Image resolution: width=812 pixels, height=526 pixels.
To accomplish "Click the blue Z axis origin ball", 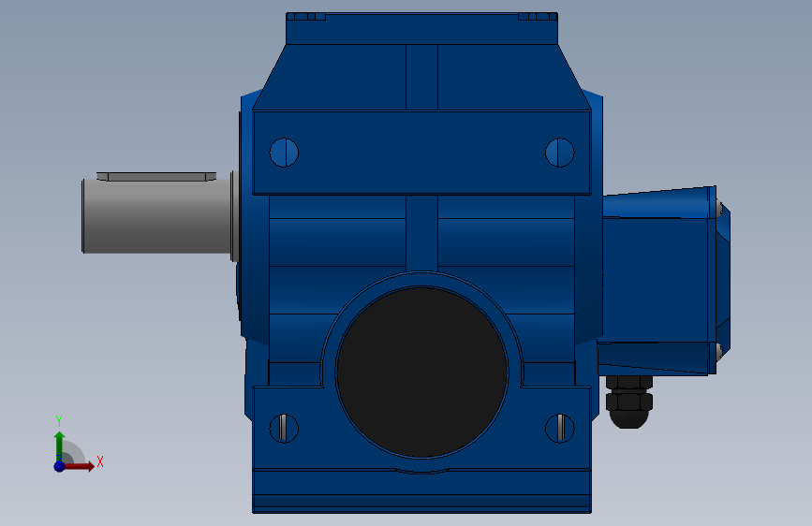I will [60, 466].
